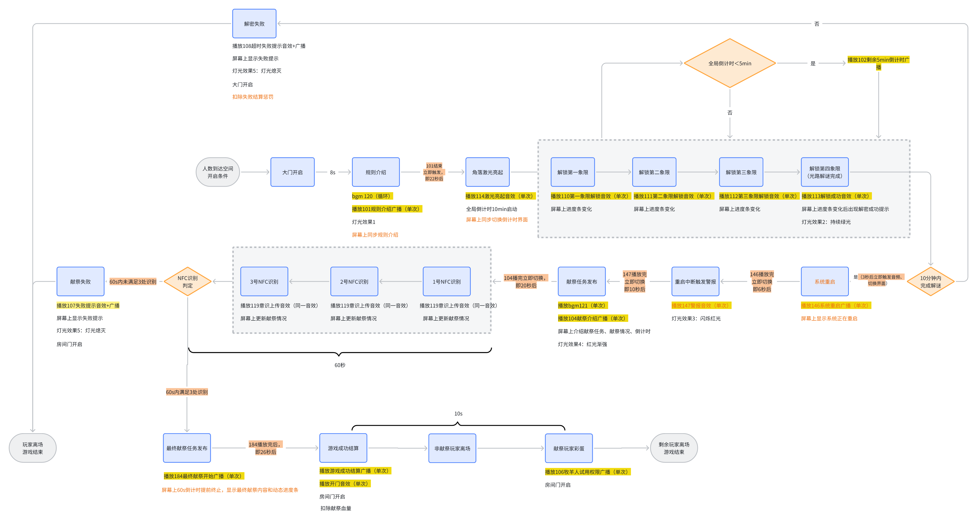Click the 屏幕上显示系统正在重启 text

(x=829, y=319)
